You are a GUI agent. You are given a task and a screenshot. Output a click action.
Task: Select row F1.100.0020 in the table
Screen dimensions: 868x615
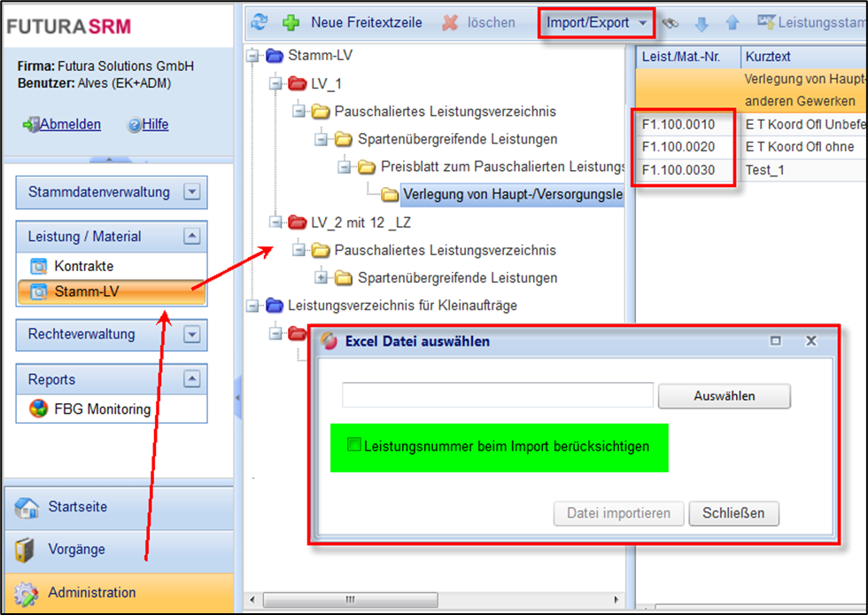click(x=678, y=146)
